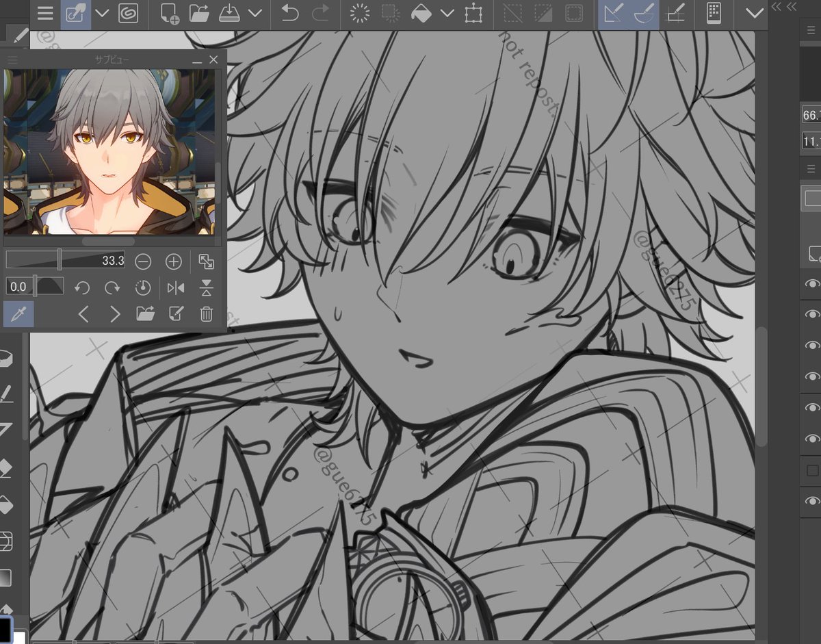Toggle the Sub View eyedropper auto-switch button
Screen dimensions: 821x644
coord(18,314)
